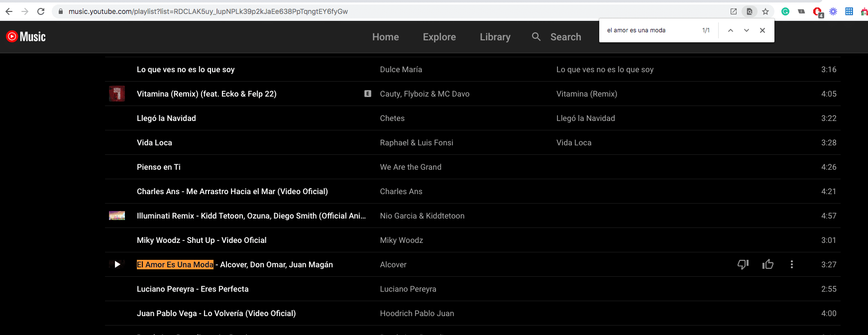Open the Vitamina (Remix) album thumbnail
The image size is (868, 335).
pyautogui.click(x=117, y=94)
